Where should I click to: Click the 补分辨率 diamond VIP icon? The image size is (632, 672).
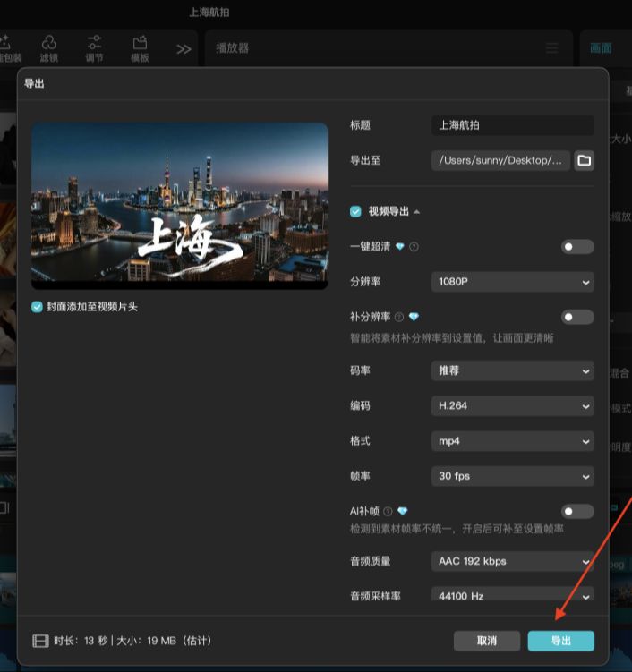[414, 317]
